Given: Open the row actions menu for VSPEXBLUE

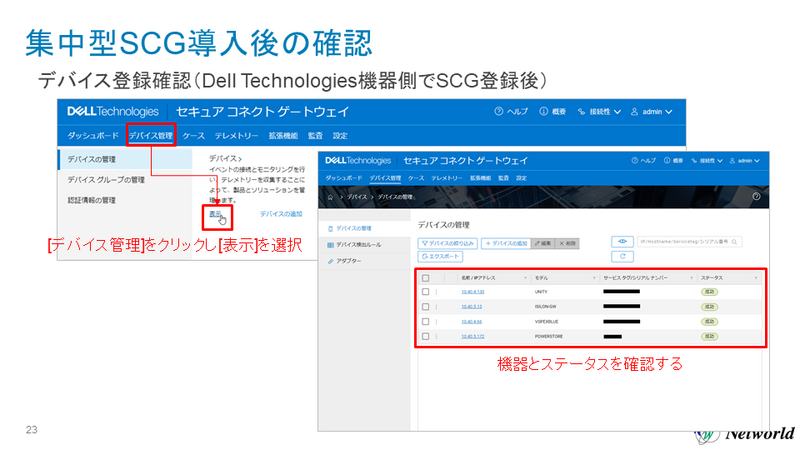Looking at the screenshot, I should tap(436, 321).
